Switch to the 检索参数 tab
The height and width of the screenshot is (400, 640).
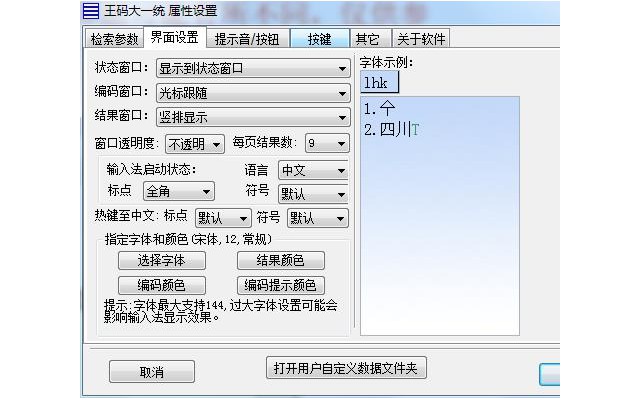[x=114, y=39]
